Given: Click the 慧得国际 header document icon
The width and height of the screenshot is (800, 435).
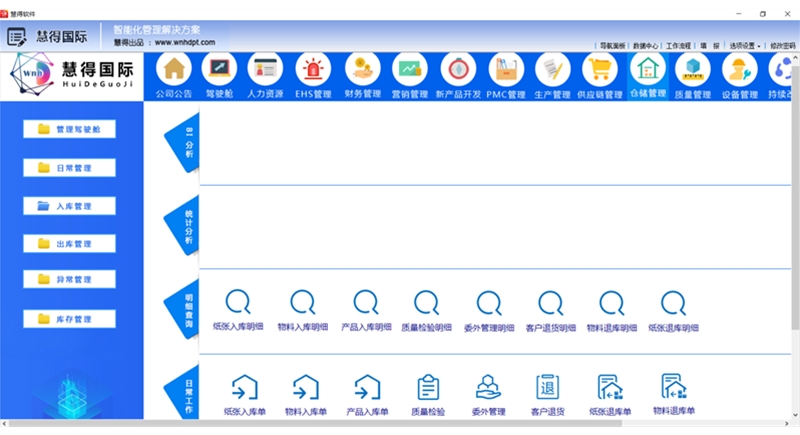Looking at the screenshot, I should pyautogui.click(x=16, y=37).
